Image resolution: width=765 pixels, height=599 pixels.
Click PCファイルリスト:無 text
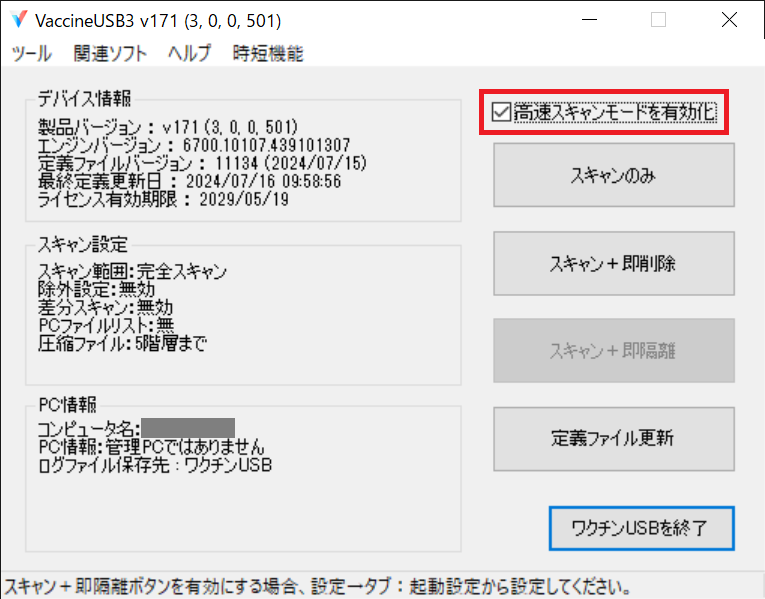[x=106, y=325]
